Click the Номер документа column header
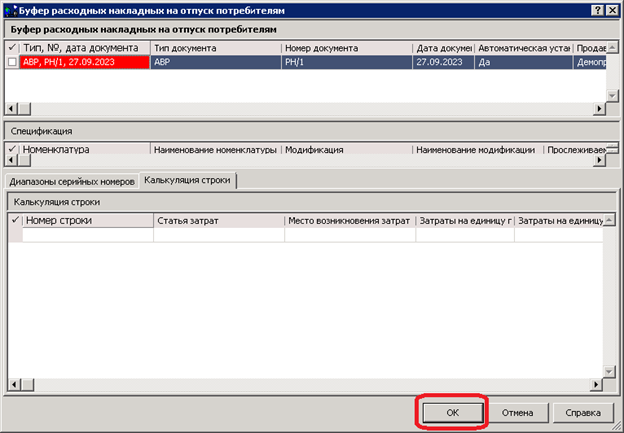 coord(346,48)
